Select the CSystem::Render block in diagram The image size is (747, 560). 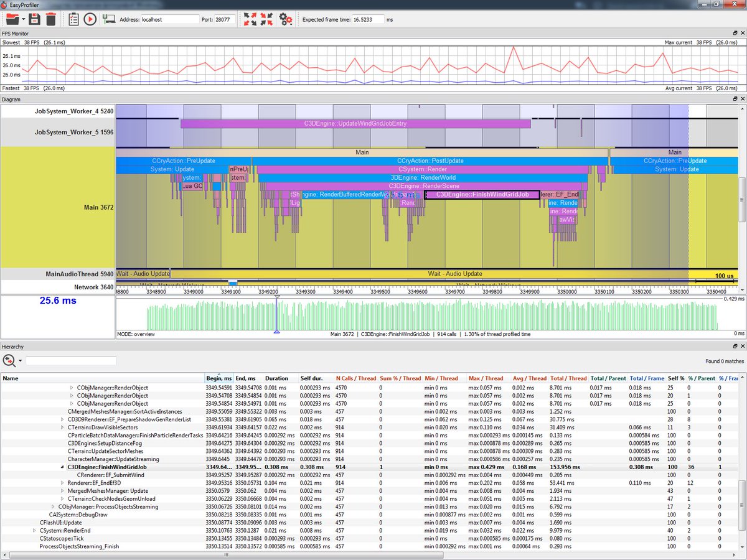tap(422, 169)
